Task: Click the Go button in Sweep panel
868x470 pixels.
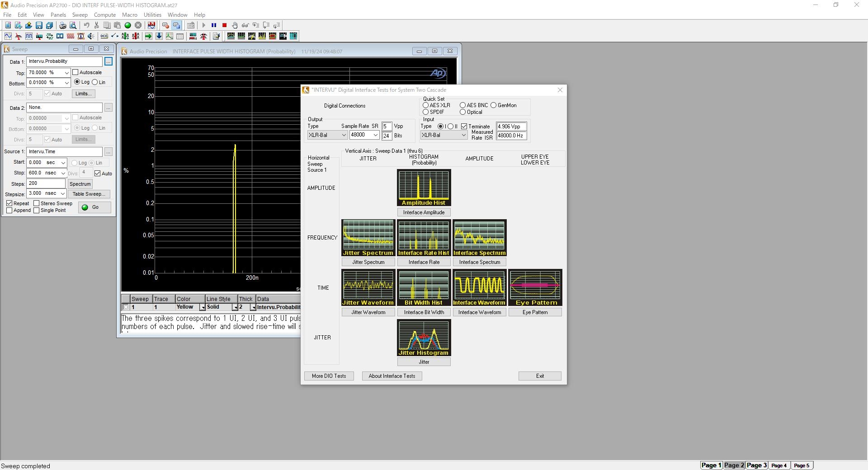Action: 94,207
